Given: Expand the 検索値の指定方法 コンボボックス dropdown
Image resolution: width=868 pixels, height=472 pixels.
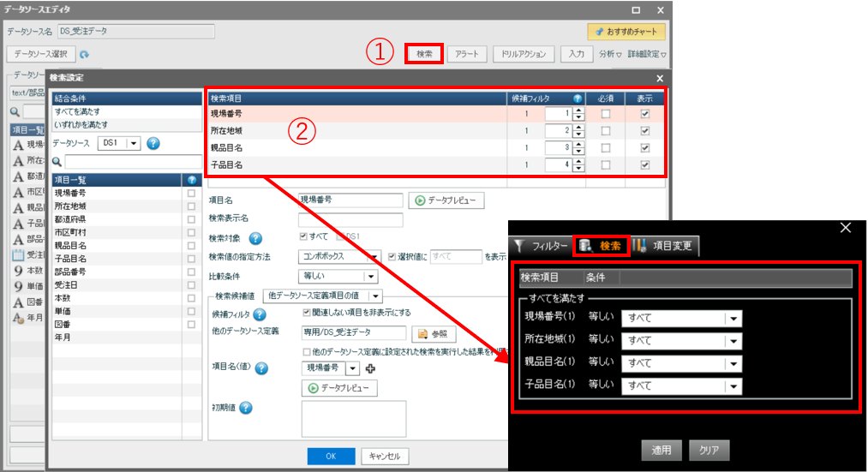Looking at the screenshot, I should [374, 256].
